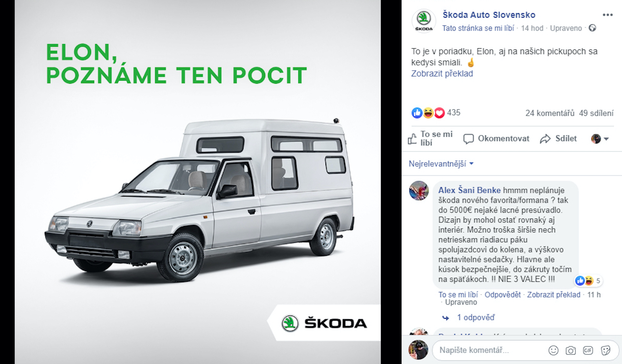Open the sticker picker in comment box
The height and width of the screenshot is (364, 622).
(605, 350)
